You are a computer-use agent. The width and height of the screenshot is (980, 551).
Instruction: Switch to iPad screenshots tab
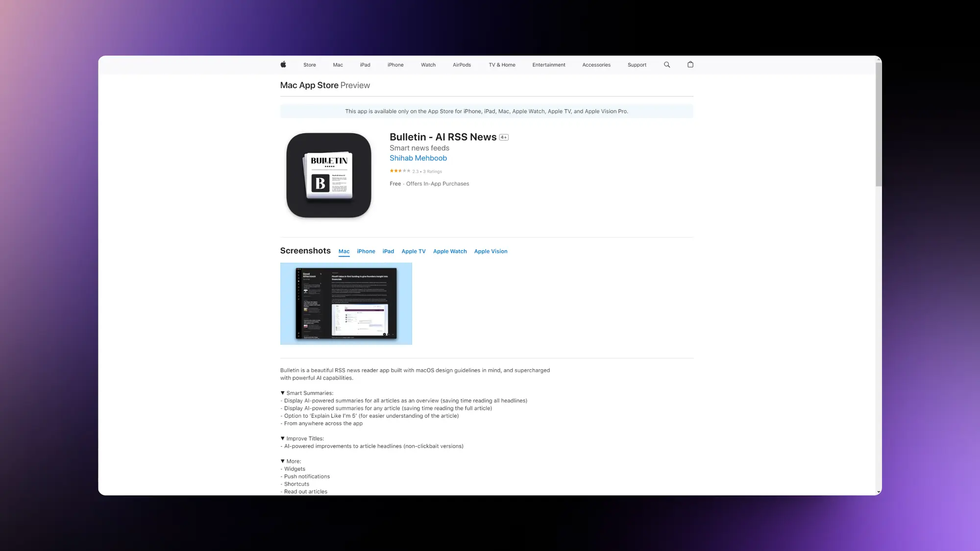[388, 251]
